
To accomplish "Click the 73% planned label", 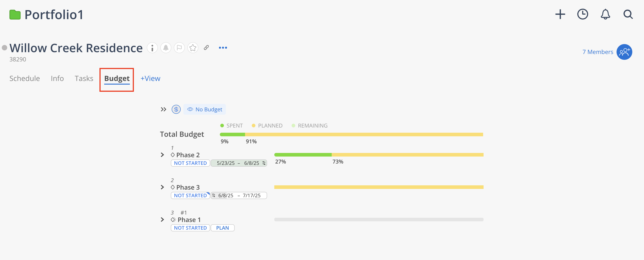I will tap(338, 161).
